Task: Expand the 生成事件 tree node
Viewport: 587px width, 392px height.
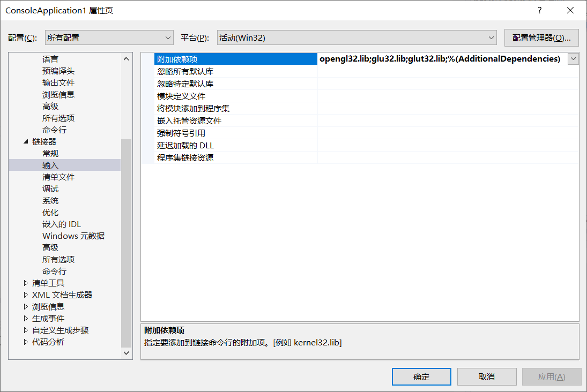Action: tap(26, 318)
